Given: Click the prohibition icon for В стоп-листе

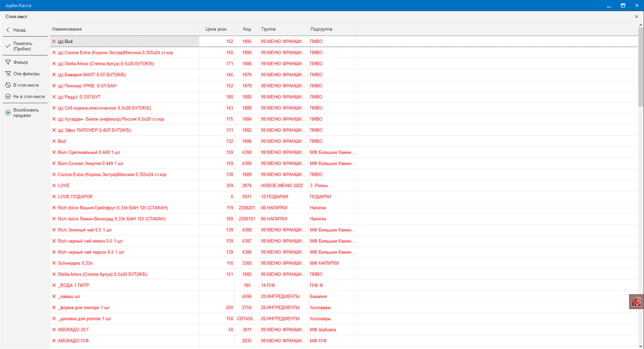Looking at the screenshot, I should [8, 85].
